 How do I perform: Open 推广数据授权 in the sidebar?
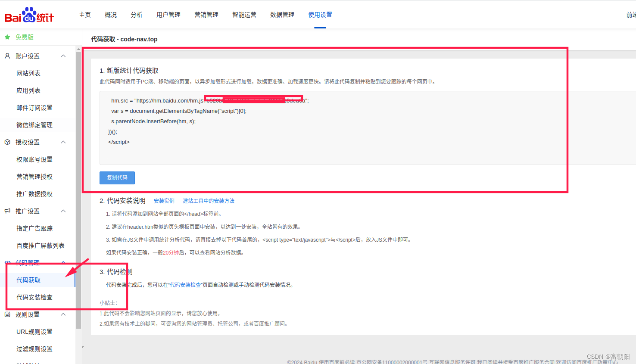point(34,194)
